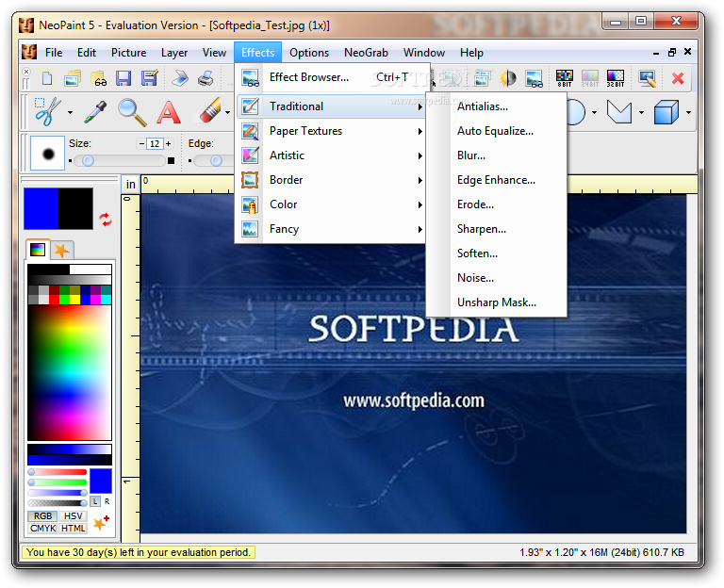
Task: Click the 24 BIT color depth icon
Action: tap(589, 78)
